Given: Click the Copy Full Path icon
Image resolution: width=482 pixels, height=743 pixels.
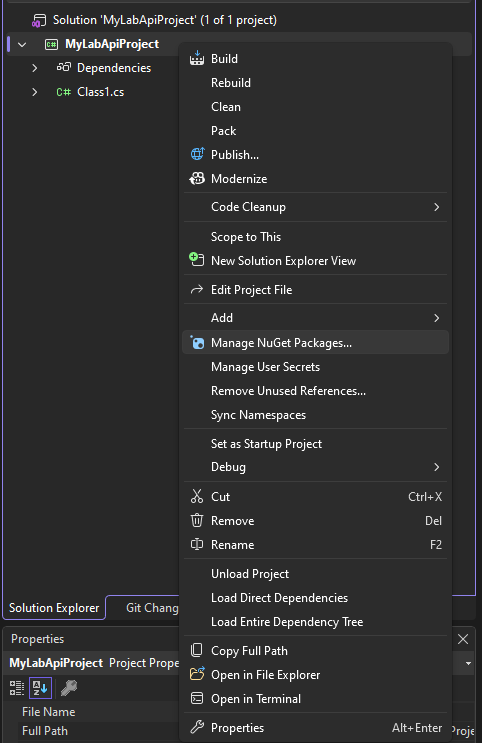Looking at the screenshot, I should pyautogui.click(x=197, y=650).
